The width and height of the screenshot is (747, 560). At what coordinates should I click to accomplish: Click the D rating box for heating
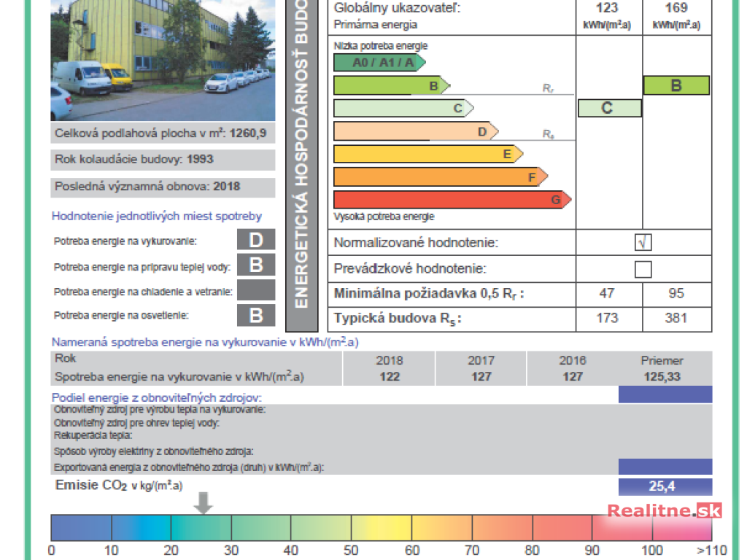[x=256, y=241]
